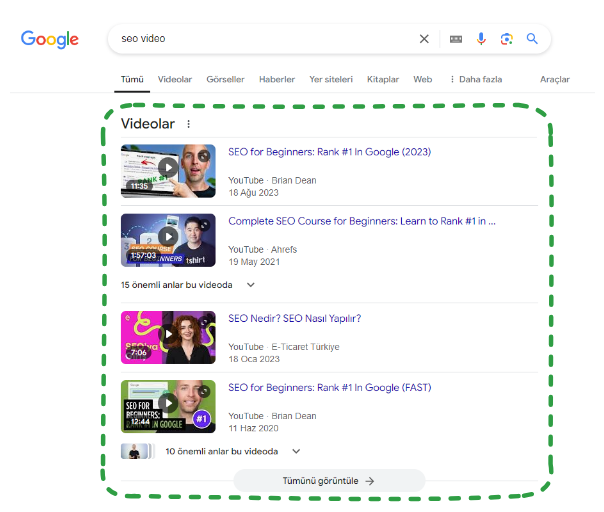The width and height of the screenshot is (604, 512).
Task: Open Google Lens image search icon
Action: 507,39
